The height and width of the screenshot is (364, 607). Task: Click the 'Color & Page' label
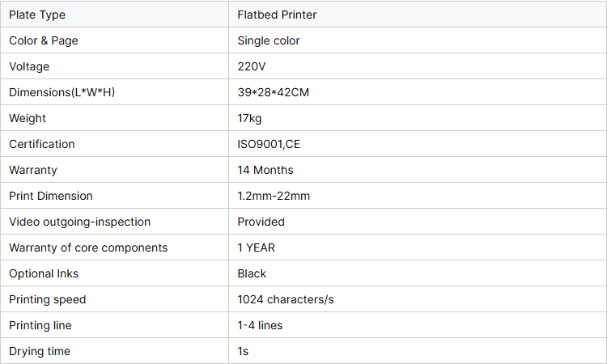(x=44, y=40)
